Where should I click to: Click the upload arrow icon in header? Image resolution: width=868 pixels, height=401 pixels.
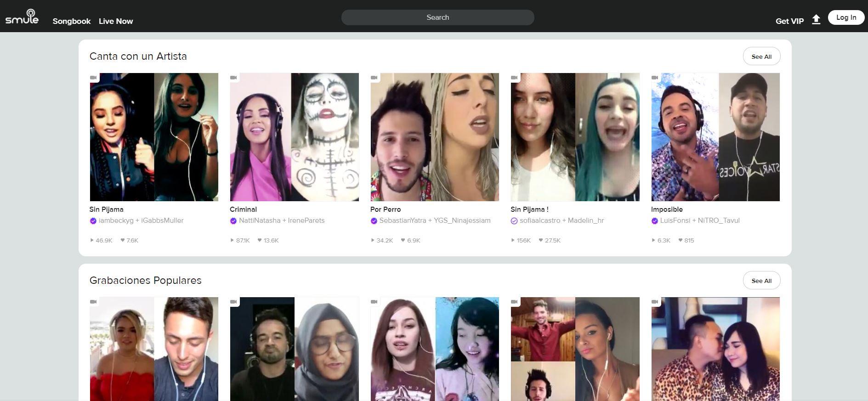816,19
